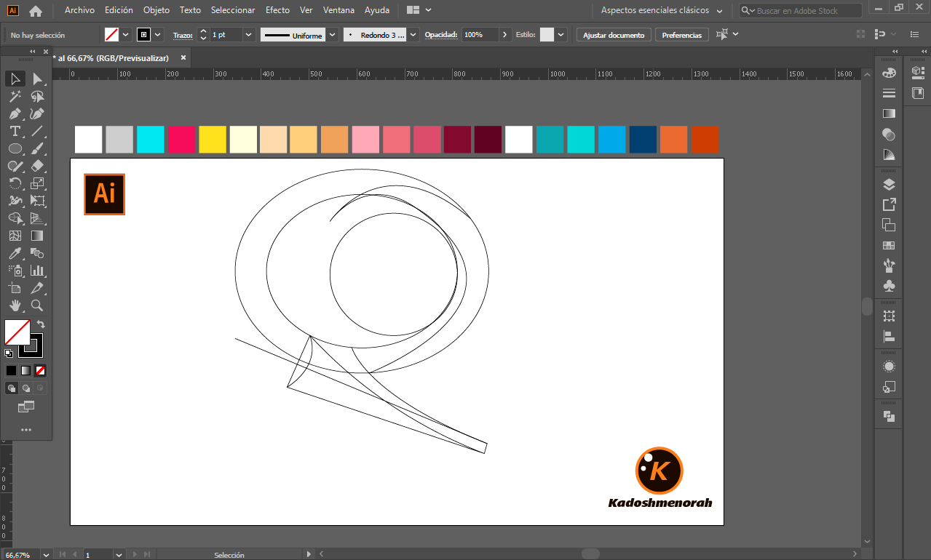Expand the opacity value flyout

point(505,35)
